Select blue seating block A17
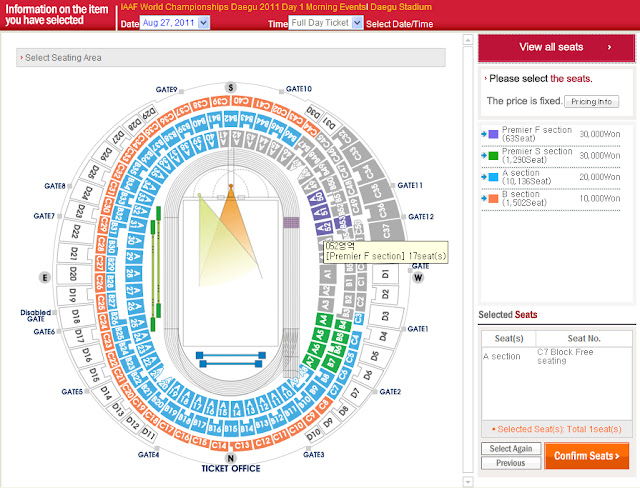Image resolution: width=640 pixels, height=488 pixels. pos(198,402)
